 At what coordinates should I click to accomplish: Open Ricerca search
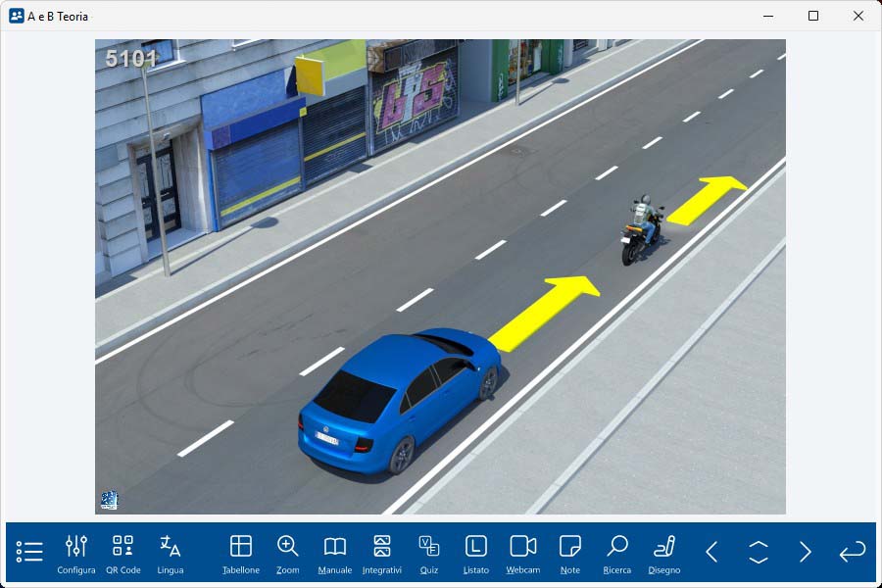pyautogui.click(x=617, y=554)
